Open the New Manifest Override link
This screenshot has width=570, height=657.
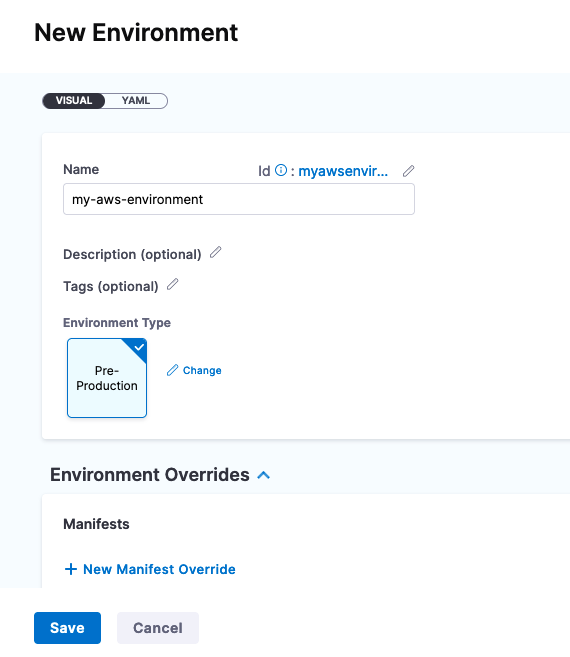(159, 569)
